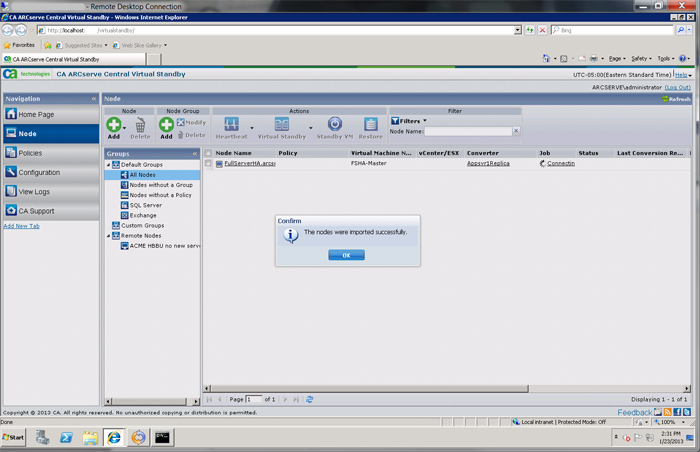Click the green Add node icon
The width and height of the screenshot is (700, 452).
(113, 125)
